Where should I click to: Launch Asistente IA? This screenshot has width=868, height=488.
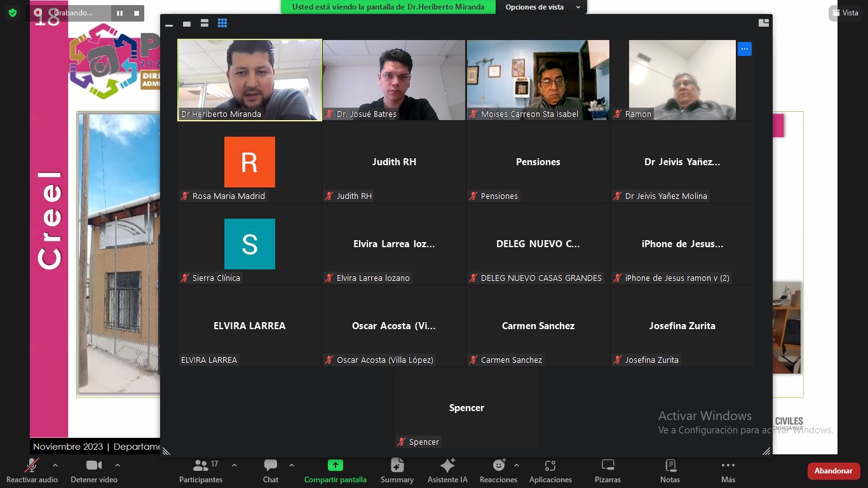(x=447, y=470)
